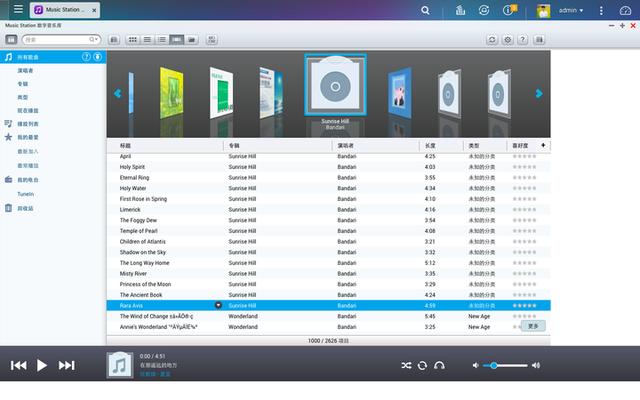Screen dimensions: 640x400
Task: Open Music Station settings gear
Action: pyautogui.click(x=508, y=39)
